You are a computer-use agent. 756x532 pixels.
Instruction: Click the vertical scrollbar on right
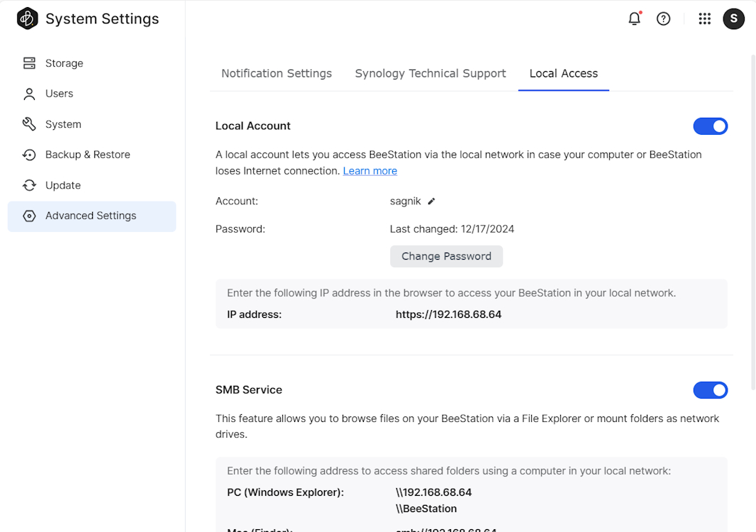pos(752,213)
